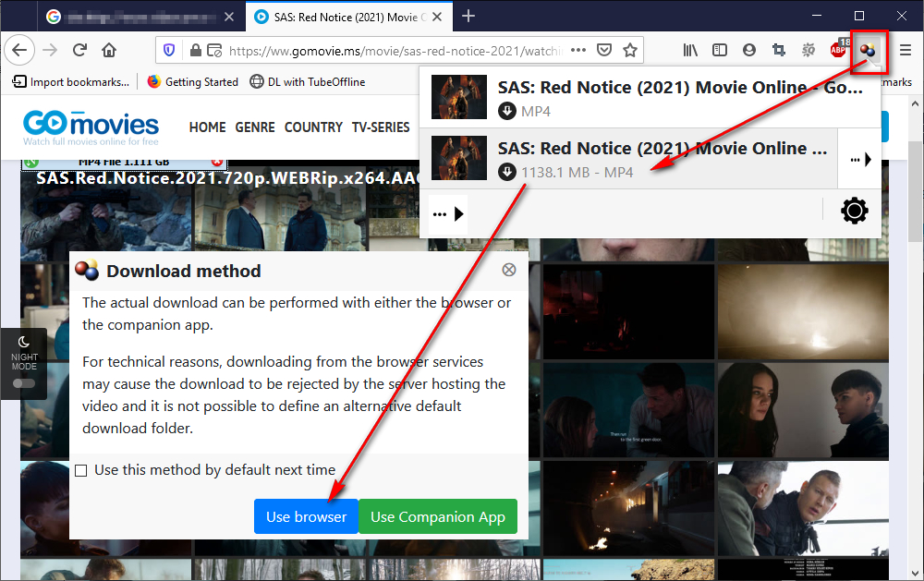This screenshot has width=924, height=581.
Task: Expand actions for the 1138.1 MB entry
Action: (x=859, y=159)
